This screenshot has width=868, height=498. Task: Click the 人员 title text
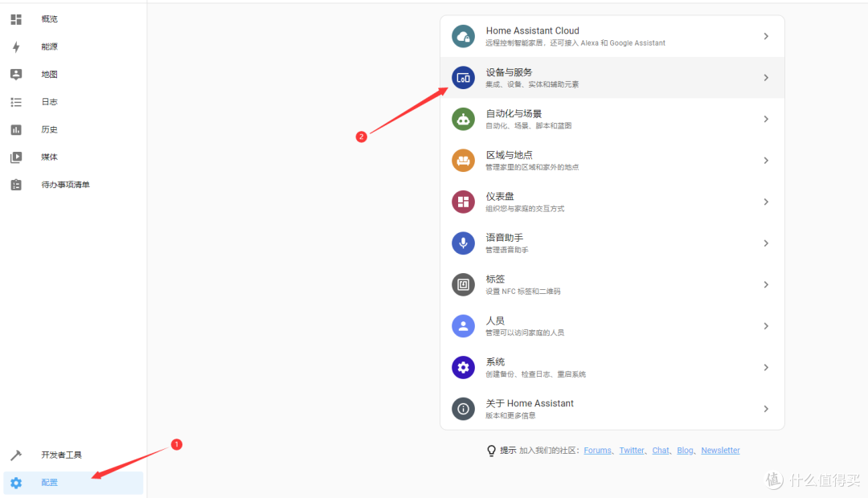coord(495,320)
